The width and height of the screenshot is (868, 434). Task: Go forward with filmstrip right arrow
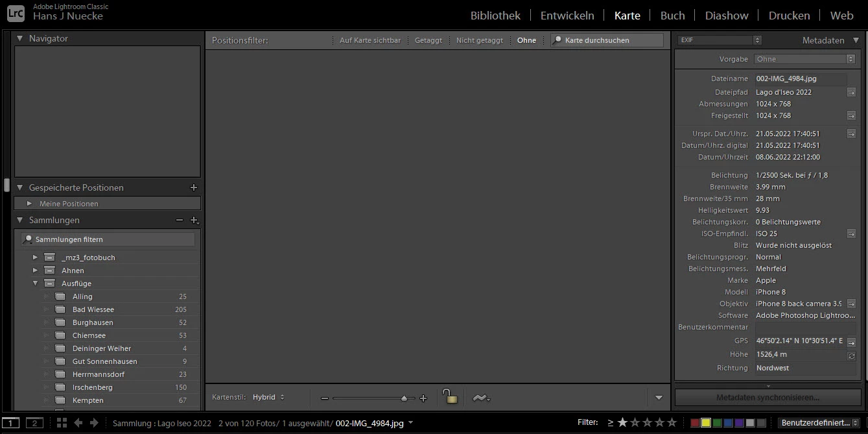94,423
